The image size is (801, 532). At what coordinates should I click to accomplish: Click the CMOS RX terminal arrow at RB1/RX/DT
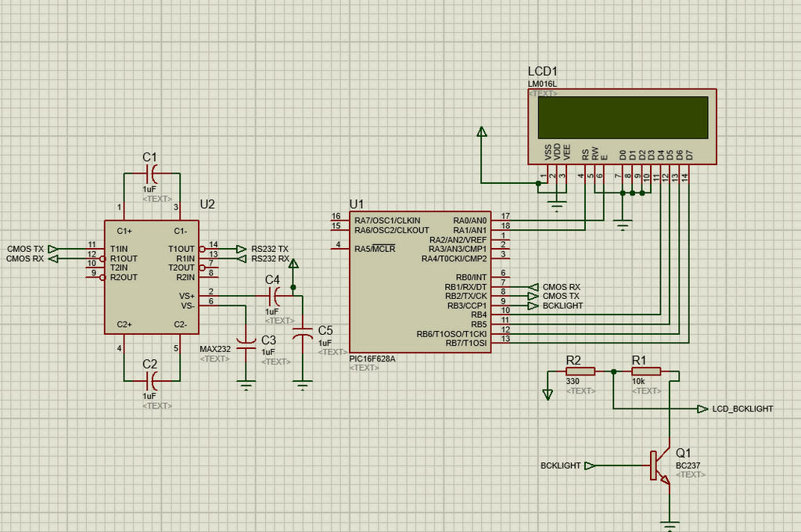click(x=533, y=287)
